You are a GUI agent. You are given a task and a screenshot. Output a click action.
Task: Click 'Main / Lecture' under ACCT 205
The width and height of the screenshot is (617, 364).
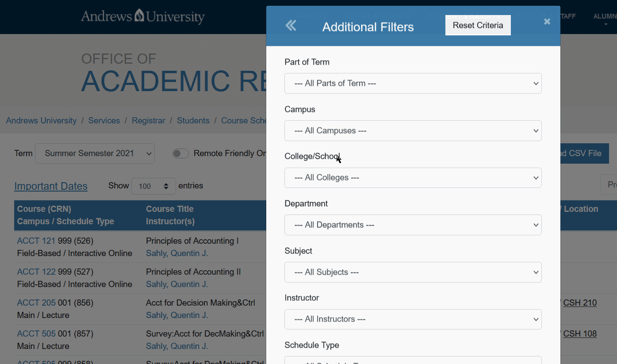coord(43,315)
